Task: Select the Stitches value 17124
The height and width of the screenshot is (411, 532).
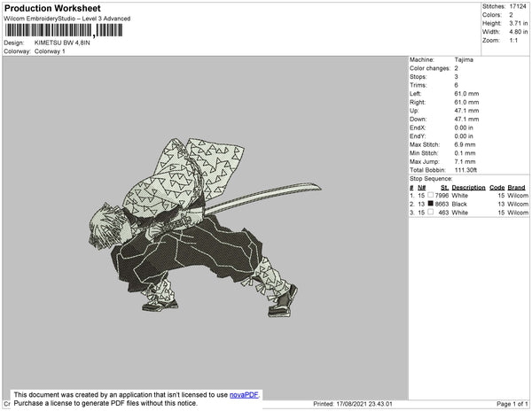Action: pos(518,6)
